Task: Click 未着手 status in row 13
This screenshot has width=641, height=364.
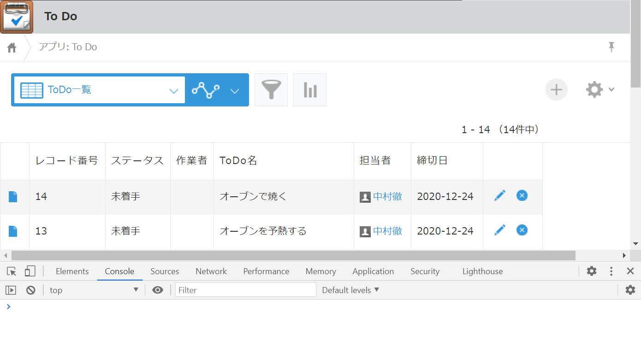Action: pos(125,231)
